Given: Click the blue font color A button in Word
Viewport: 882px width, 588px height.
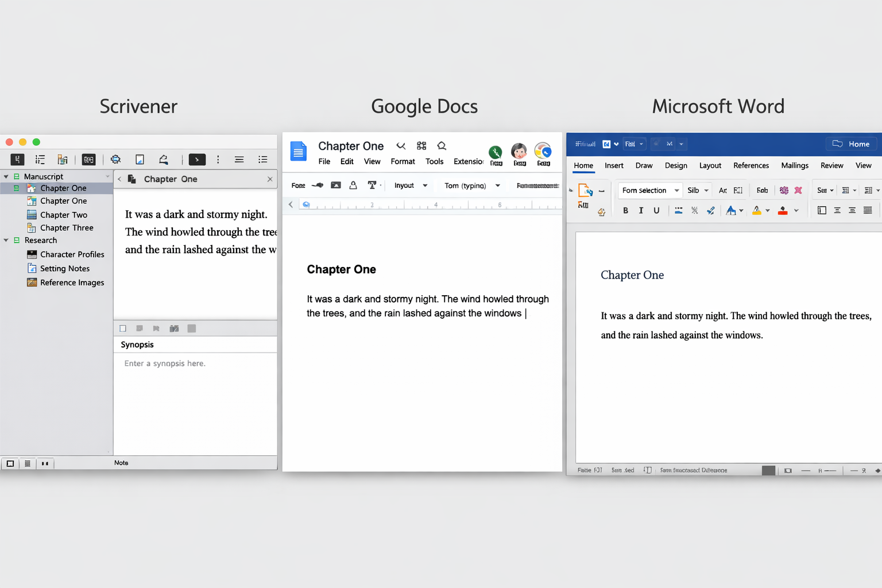Looking at the screenshot, I should [730, 211].
